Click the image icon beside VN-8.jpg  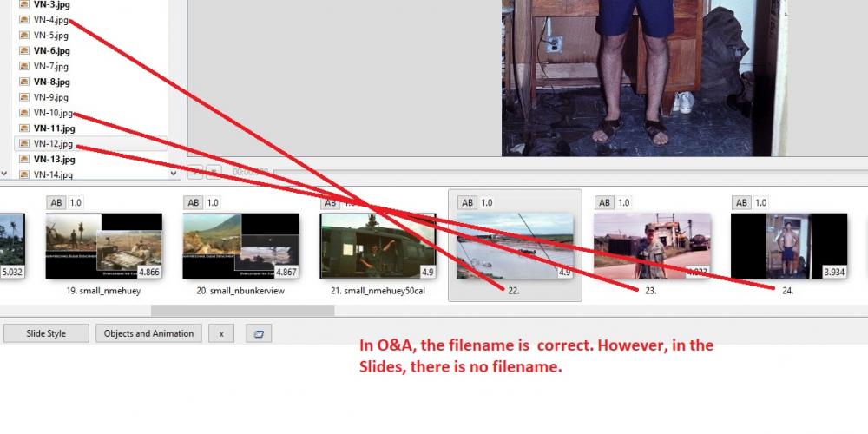(23, 82)
